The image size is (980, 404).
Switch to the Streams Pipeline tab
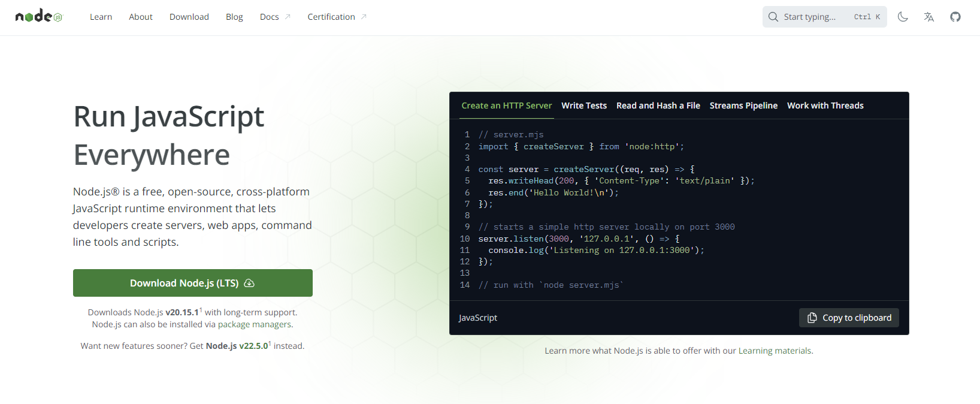pos(743,105)
